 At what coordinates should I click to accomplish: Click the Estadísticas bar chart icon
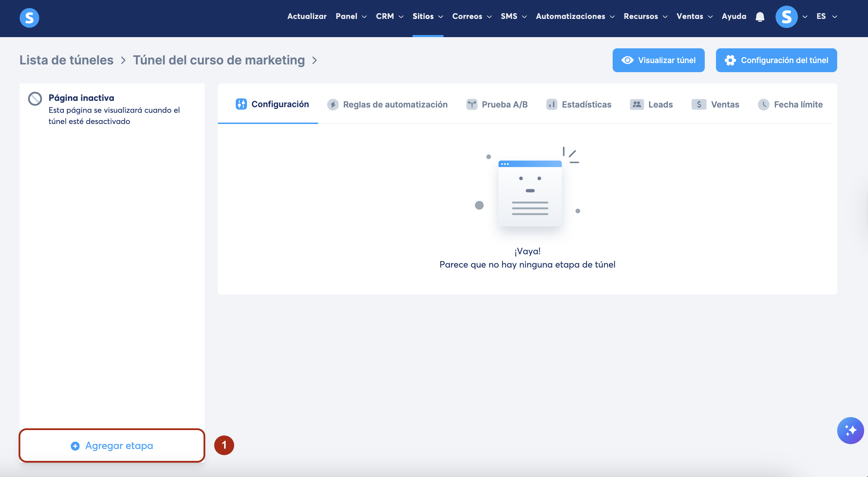pyautogui.click(x=551, y=104)
